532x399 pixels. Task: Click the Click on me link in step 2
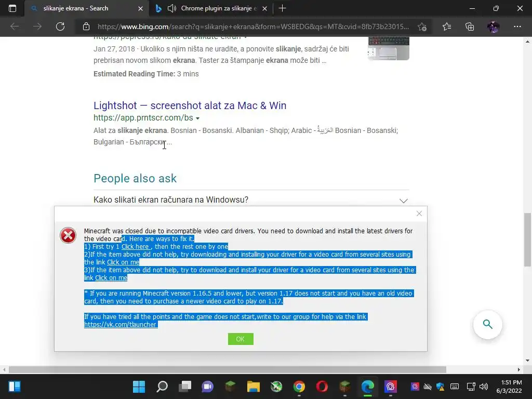(x=123, y=262)
